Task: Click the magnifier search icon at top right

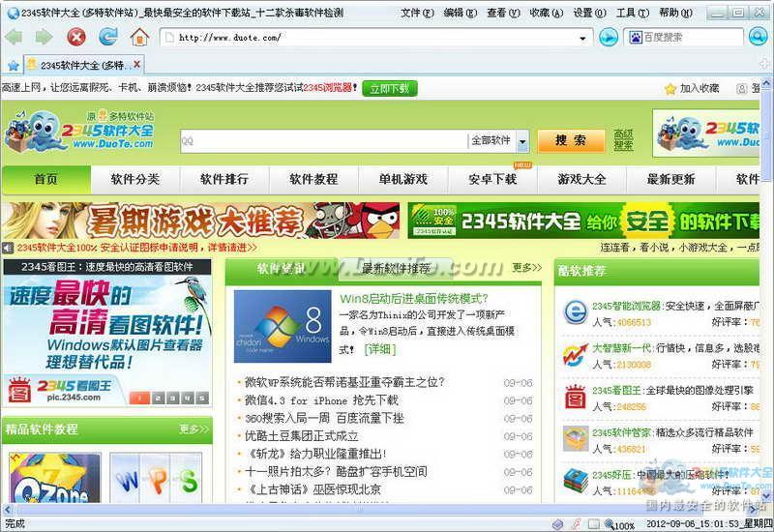Action: [758, 37]
